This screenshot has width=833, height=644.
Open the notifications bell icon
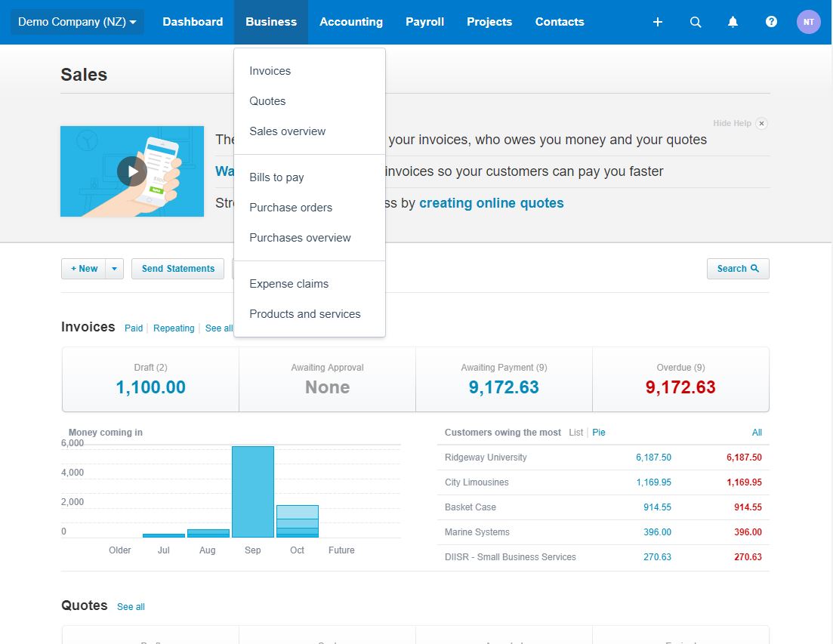[x=733, y=22]
